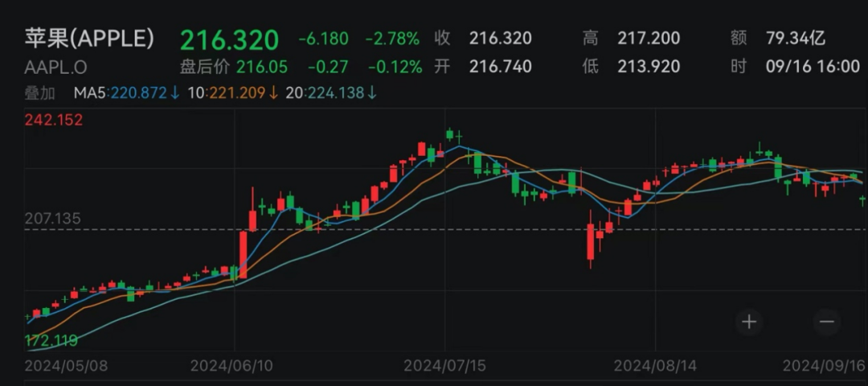Click the large 216.320 current price
This screenshot has width=868, height=386.
tap(230, 40)
